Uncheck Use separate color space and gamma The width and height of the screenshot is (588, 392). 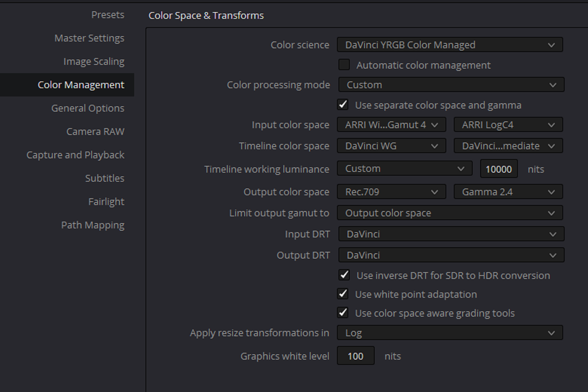343,104
